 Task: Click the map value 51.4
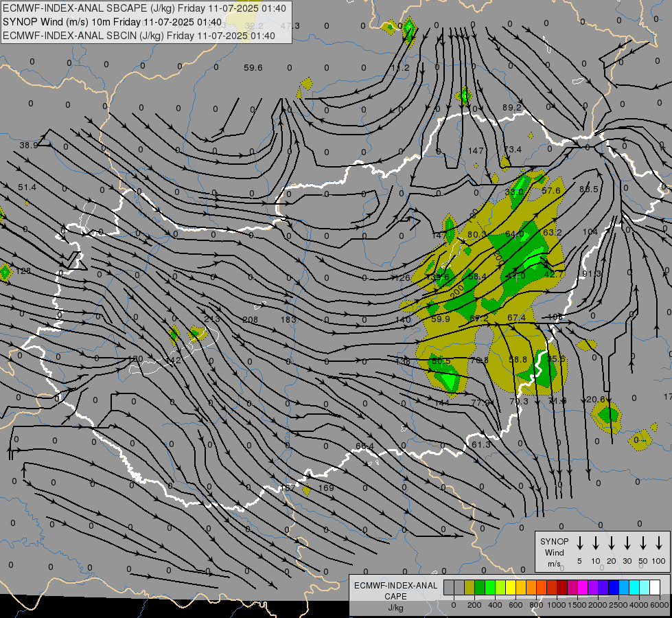click(27, 187)
